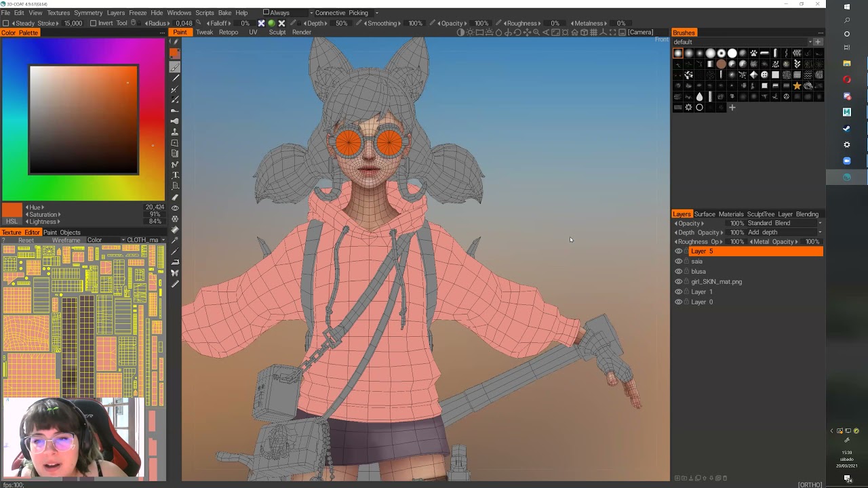This screenshot has width=868, height=488.
Task: Toggle the Always checkbox
Action: tap(266, 13)
